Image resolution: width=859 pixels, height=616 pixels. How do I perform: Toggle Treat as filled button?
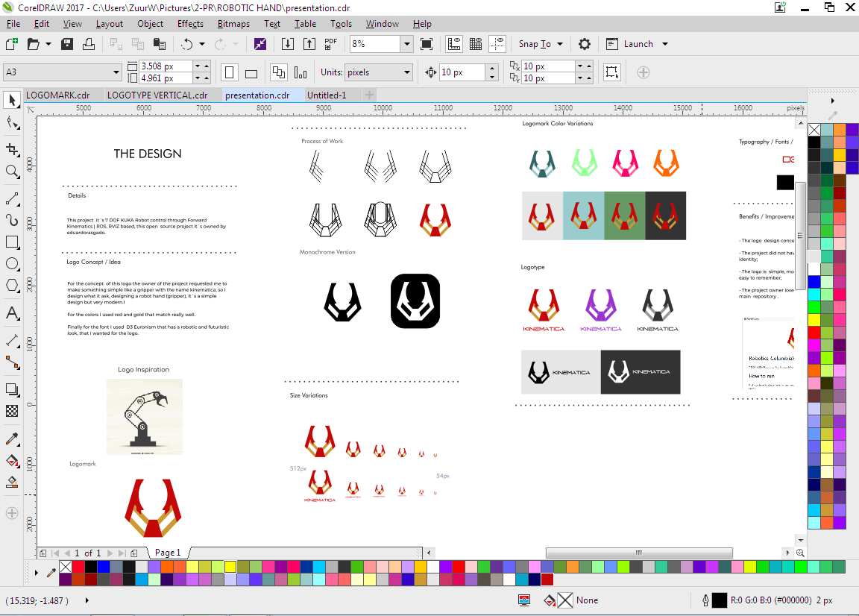pyautogui.click(x=612, y=72)
